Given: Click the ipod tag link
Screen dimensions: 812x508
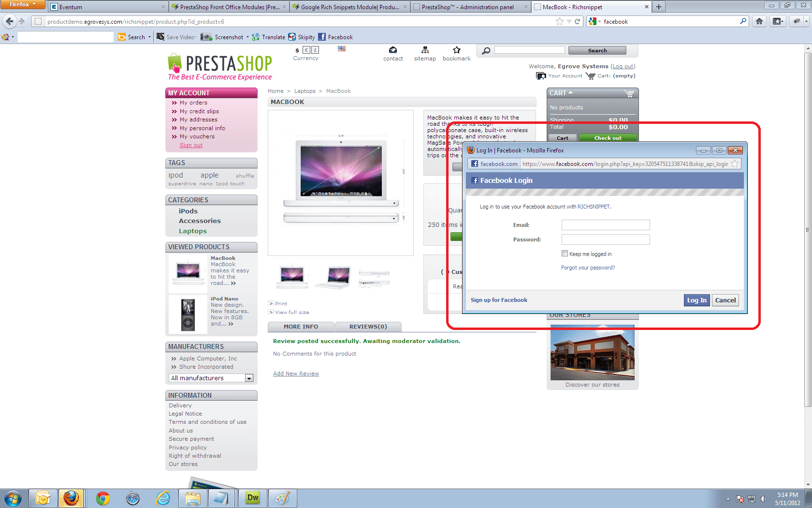Looking at the screenshot, I should [175, 175].
